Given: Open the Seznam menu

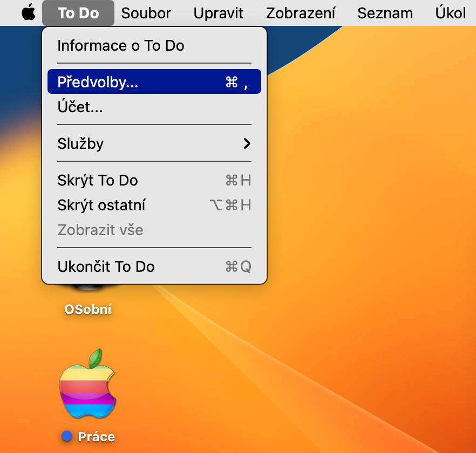Looking at the screenshot, I should coord(385,13).
